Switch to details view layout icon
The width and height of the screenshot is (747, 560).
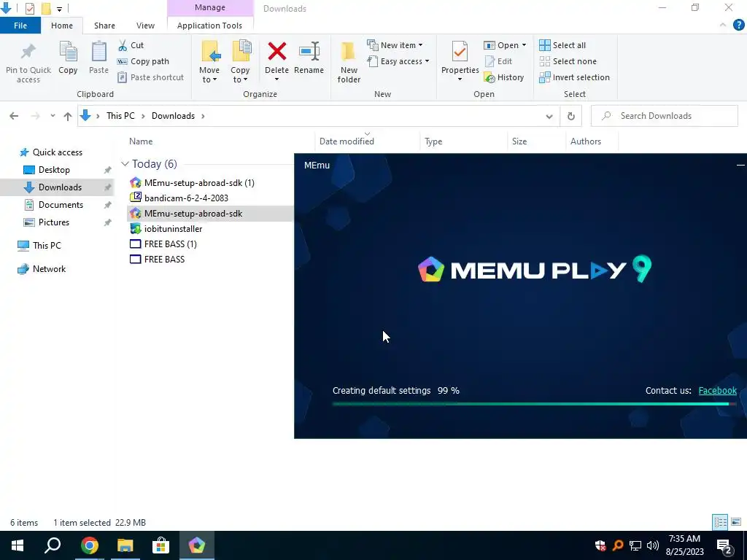point(720,522)
